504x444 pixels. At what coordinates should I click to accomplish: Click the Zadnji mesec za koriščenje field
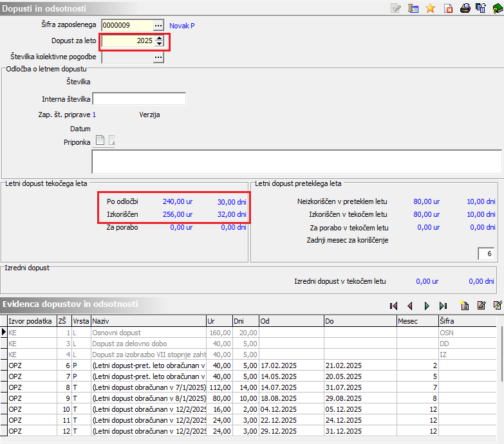coord(486,254)
